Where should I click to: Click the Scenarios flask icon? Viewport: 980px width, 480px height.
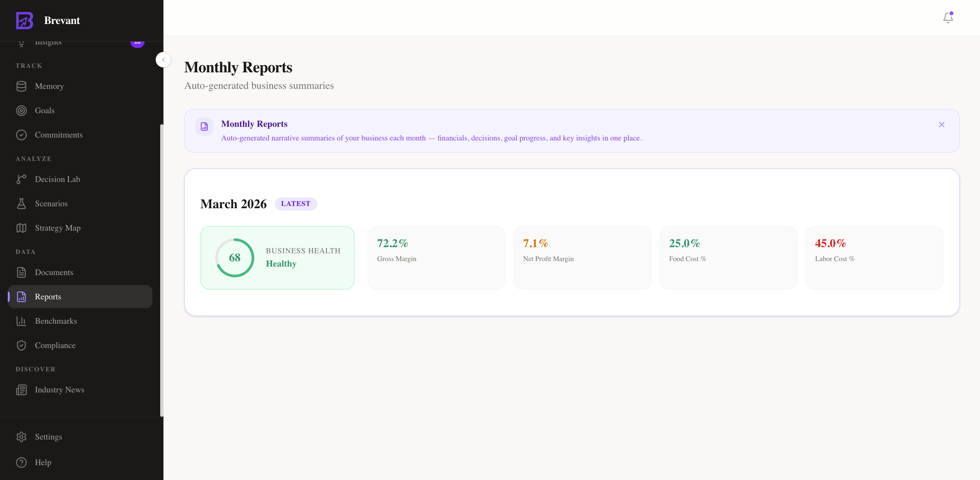tap(21, 203)
